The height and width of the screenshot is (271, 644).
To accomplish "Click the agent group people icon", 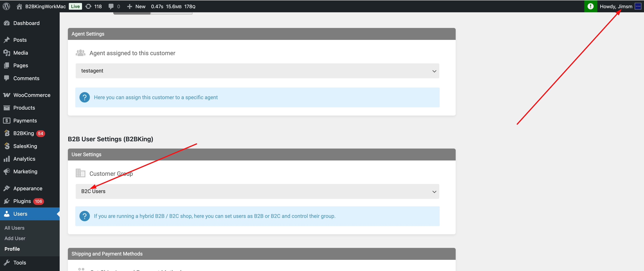I will point(81,53).
